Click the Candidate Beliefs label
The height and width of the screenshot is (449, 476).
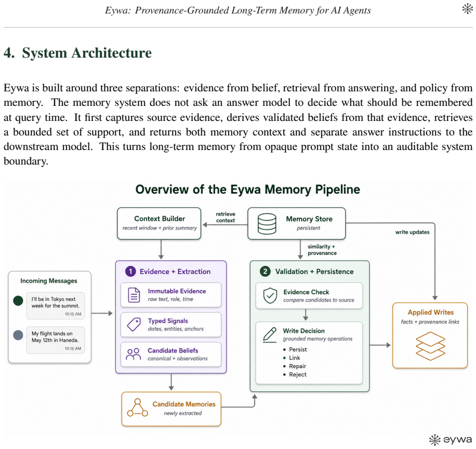coord(173,350)
